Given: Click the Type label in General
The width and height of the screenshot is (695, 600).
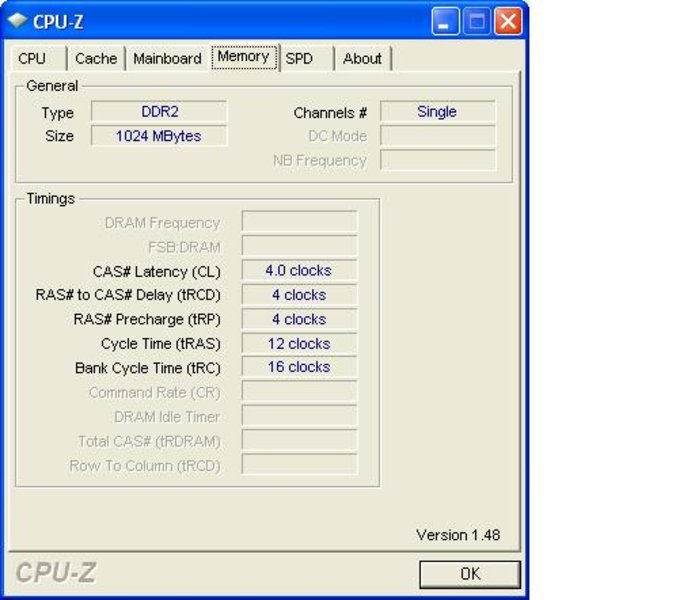Looking at the screenshot, I should (x=58, y=113).
